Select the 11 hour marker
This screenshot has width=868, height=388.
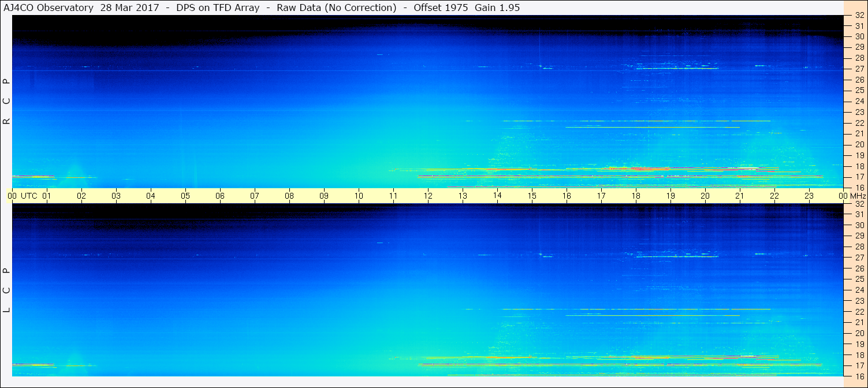pyautogui.click(x=393, y=196)
